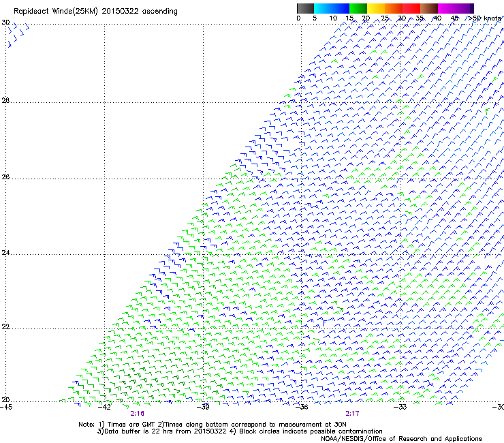Click the cyan-blue 5-15 knots legend swatch
Image resolution: width=504 pixels, height=443 pixels.
pos(332,8)
